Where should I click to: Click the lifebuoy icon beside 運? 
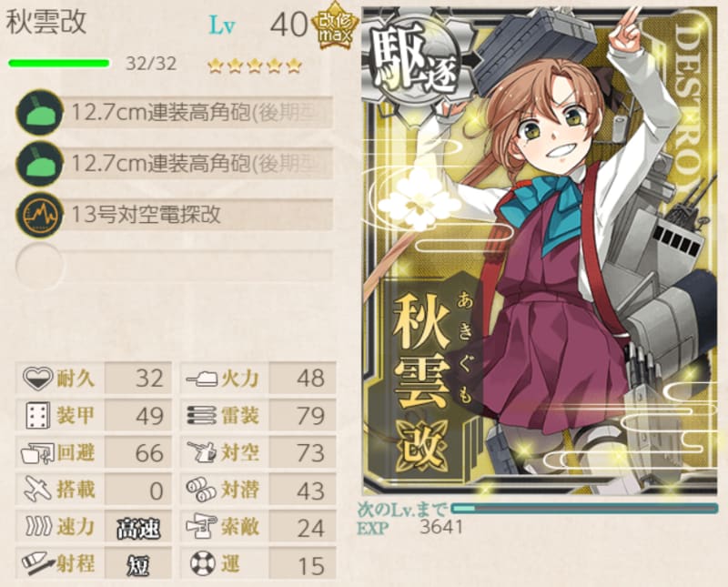coord(202,563)
